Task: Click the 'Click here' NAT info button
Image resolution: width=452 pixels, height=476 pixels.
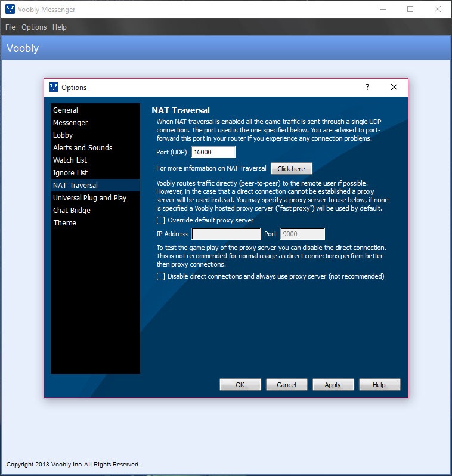Action: (x=292, y=168)
